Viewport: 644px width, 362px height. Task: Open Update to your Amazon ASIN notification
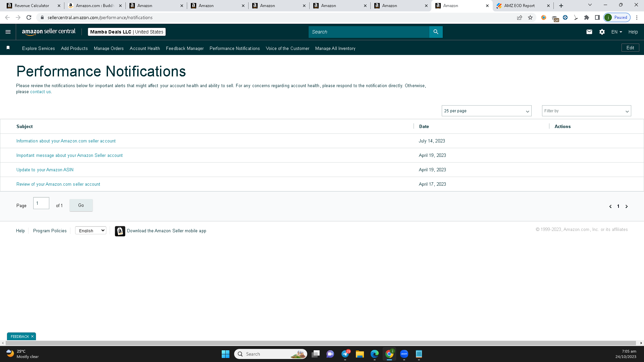pos(45,170)
